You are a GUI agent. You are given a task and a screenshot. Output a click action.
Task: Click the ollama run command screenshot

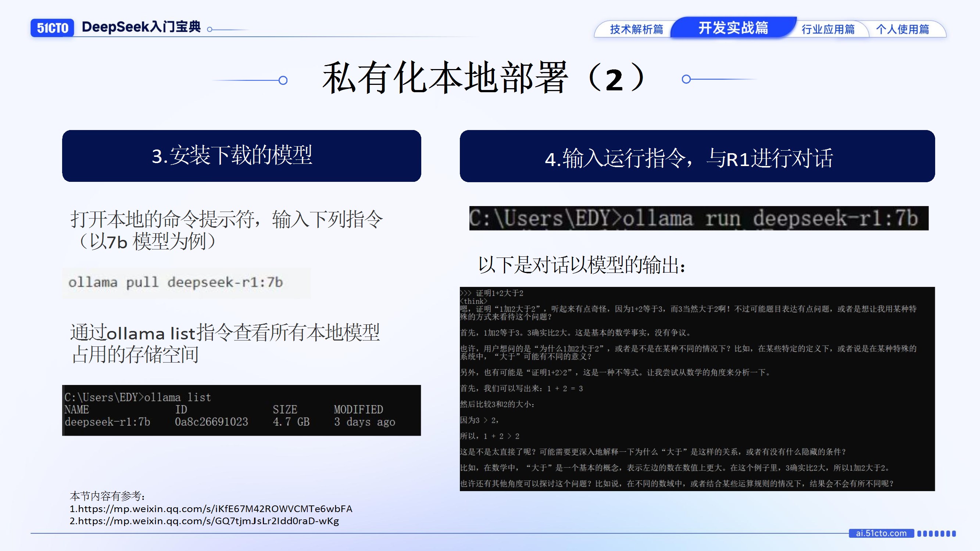click(x=698, y=218)
